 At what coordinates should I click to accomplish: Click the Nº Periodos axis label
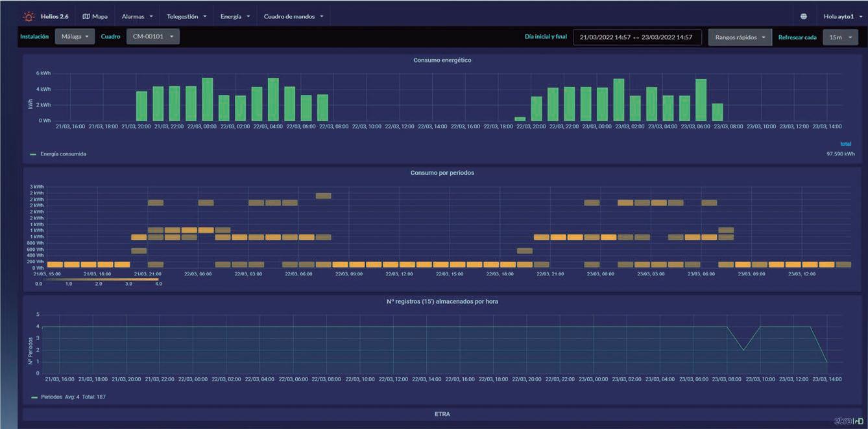pyautogui.click(x=30, y=350)
